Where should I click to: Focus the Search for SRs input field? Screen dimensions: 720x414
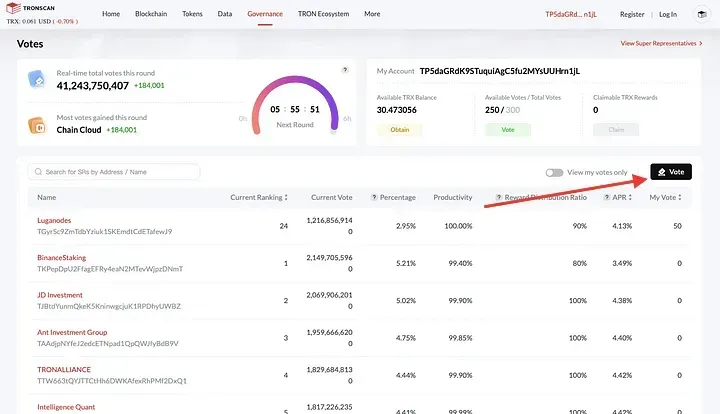point(114,172)
